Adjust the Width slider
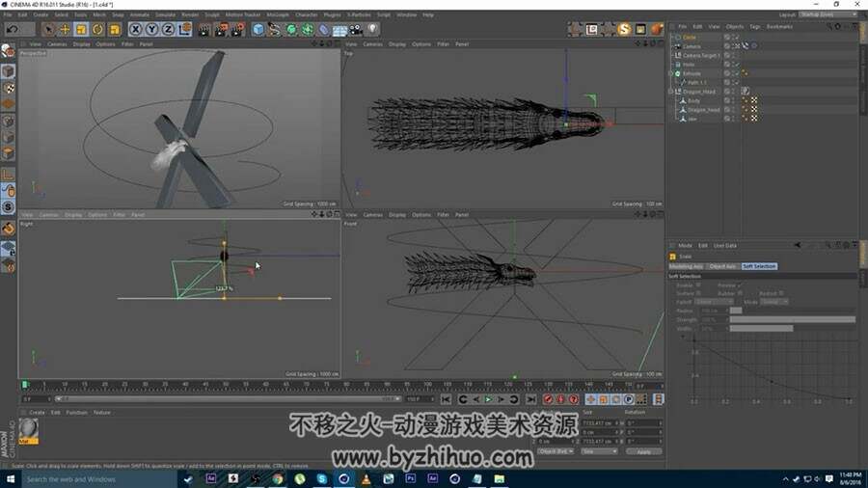This screenshot has width=868, height=488. pos(792,329)
